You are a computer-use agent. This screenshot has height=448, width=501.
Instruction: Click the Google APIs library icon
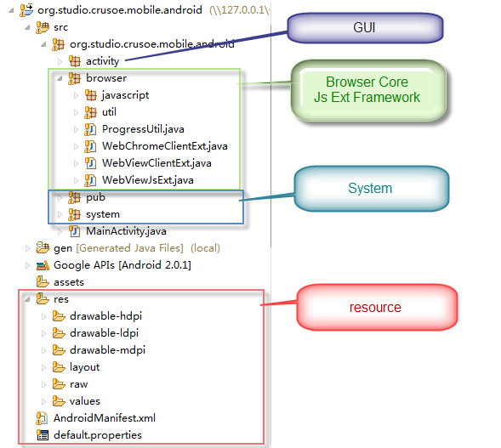click(x=43, y=265)
